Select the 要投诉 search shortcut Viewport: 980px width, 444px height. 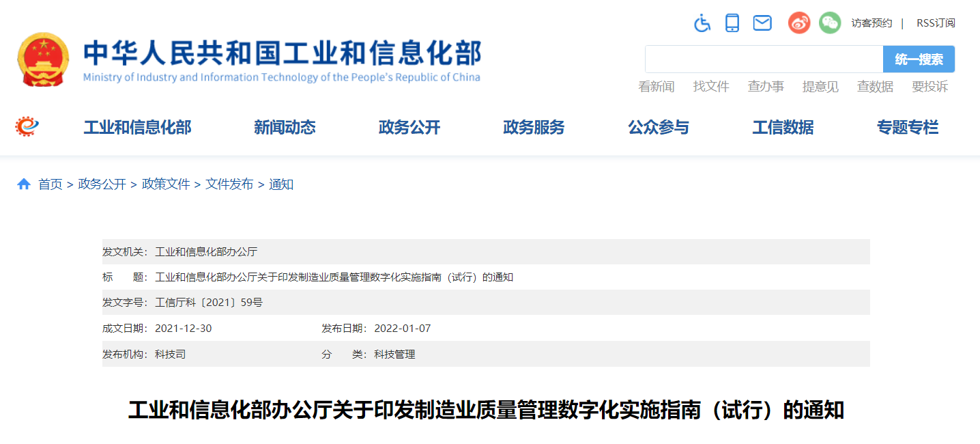point(929,87)
